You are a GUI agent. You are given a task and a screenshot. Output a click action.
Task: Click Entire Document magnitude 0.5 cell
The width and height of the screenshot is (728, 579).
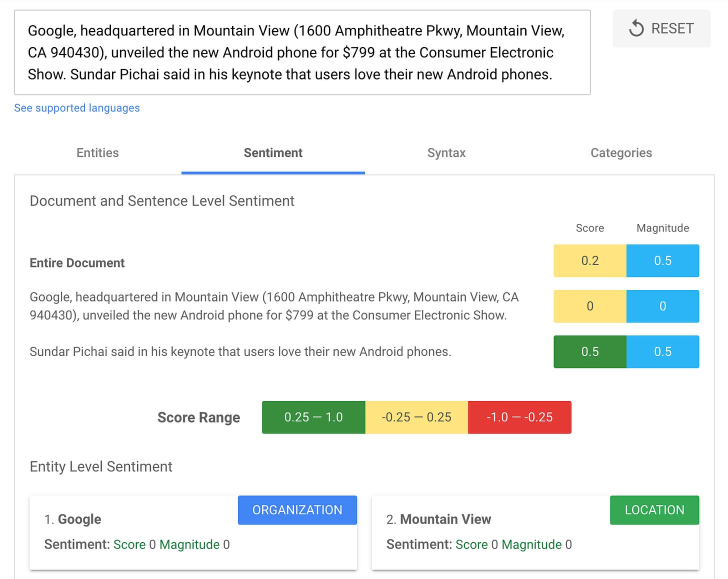tap(663, 260)
